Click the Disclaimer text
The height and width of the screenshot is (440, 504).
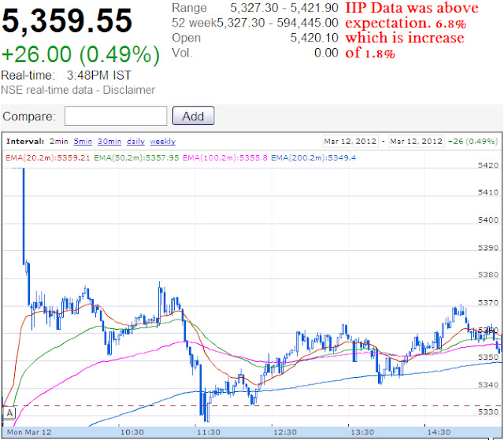point(128,90)
